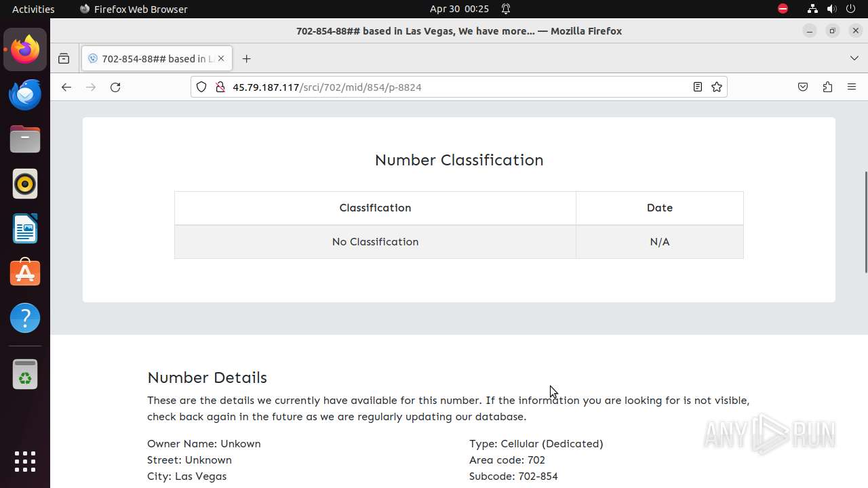Go forward one page
868x488 pixels.
coord(91,87)
